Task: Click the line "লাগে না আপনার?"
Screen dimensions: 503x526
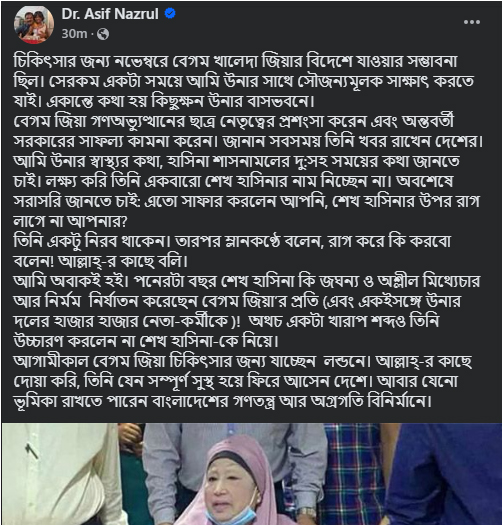Action: pos(71,221)
